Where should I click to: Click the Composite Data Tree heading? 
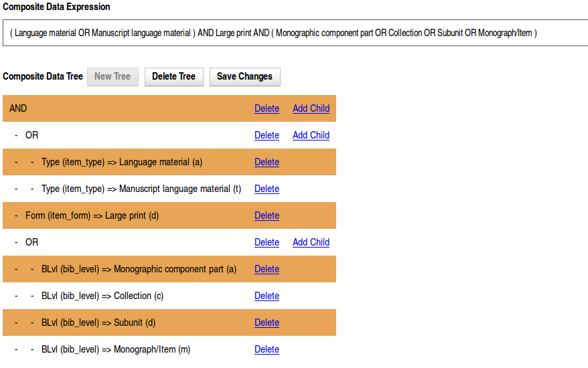click(x=43, y=76)
